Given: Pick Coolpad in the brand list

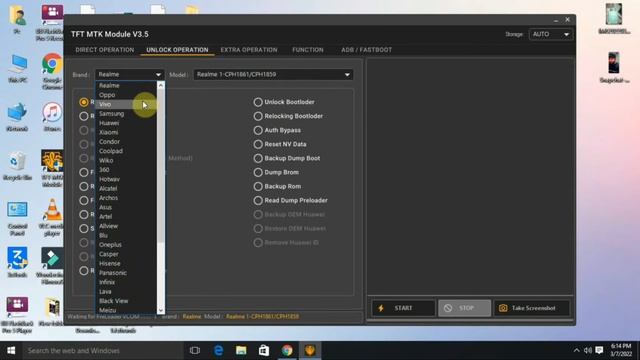Looking at the screenshot, I should pyautogui.click(x=126, y=151).
